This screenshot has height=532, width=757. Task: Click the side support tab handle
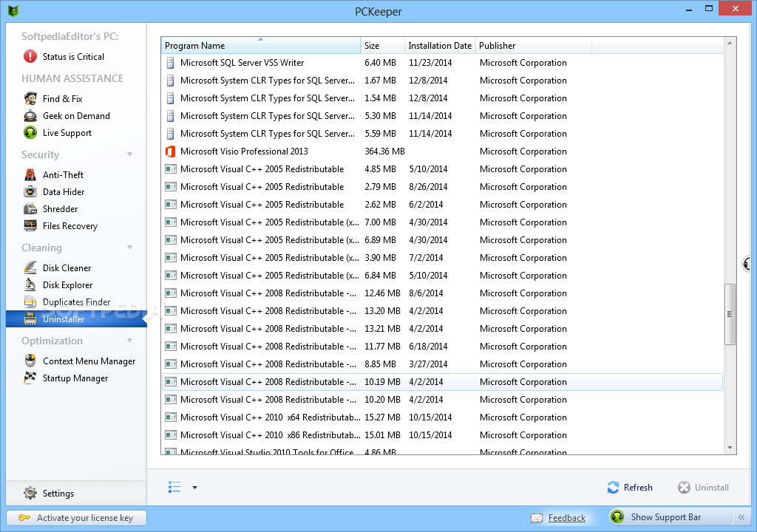[x=746, y=264]
